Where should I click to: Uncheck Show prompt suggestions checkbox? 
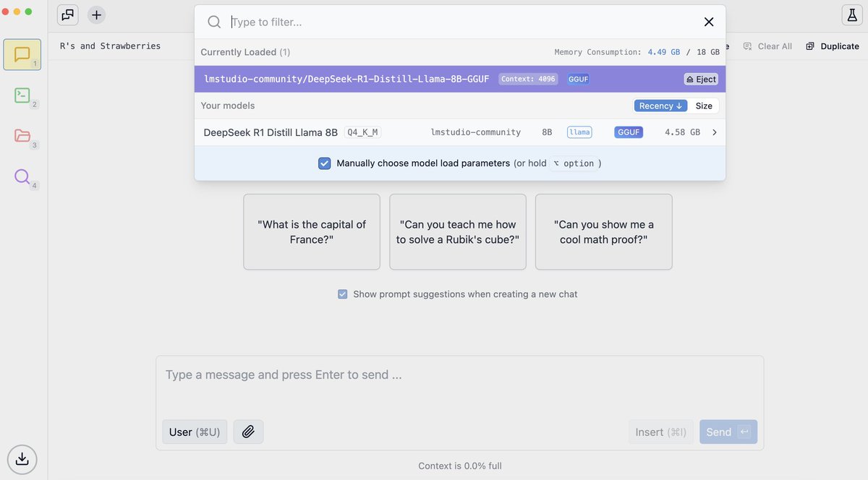click(343, 294)
